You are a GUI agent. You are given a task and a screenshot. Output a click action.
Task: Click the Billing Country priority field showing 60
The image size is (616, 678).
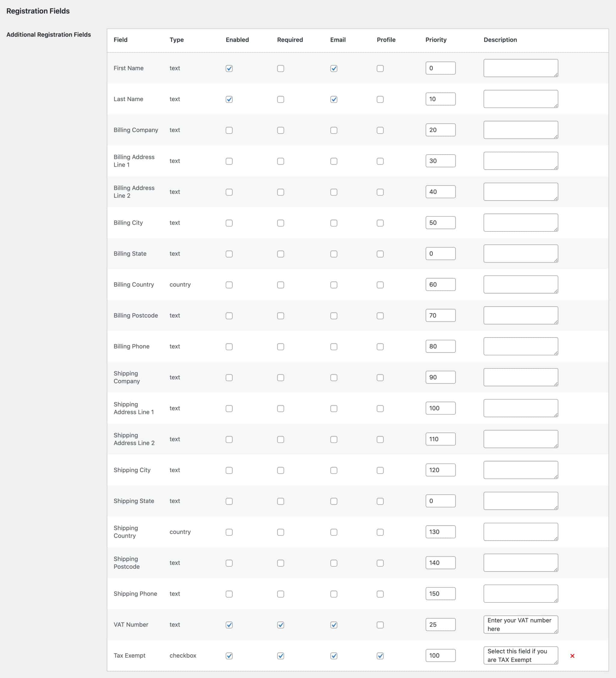click(x=440, y=284)
